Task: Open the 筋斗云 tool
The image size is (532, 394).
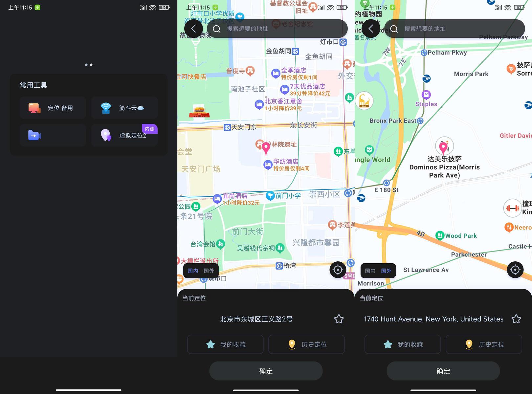Action: pyautogui.click(x=124, y=108)
